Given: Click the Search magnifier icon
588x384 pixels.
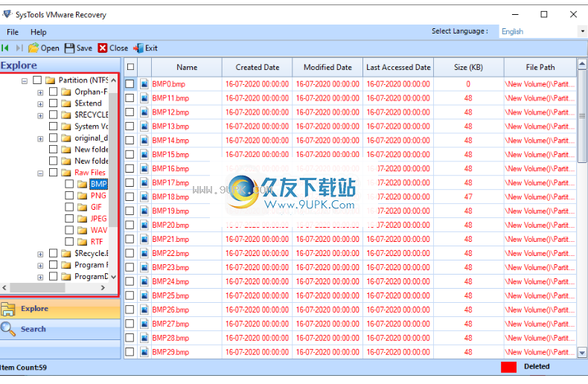Looking at the screenshot, I should point(8,329).
